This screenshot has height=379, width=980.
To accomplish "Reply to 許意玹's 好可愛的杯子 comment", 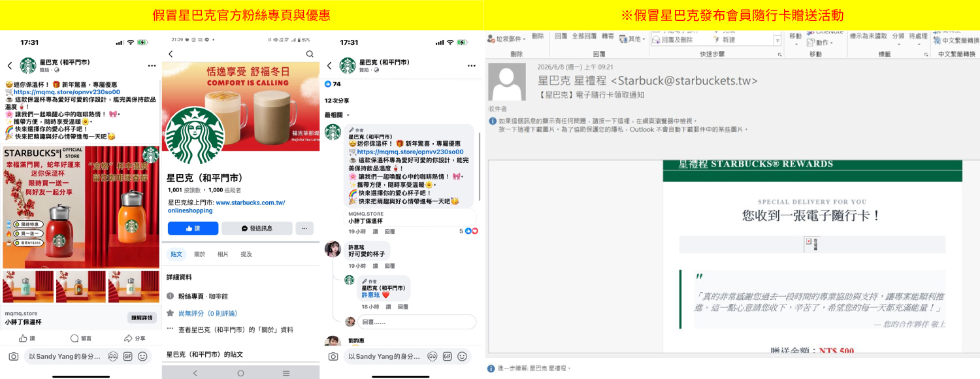I will [389, 266].
